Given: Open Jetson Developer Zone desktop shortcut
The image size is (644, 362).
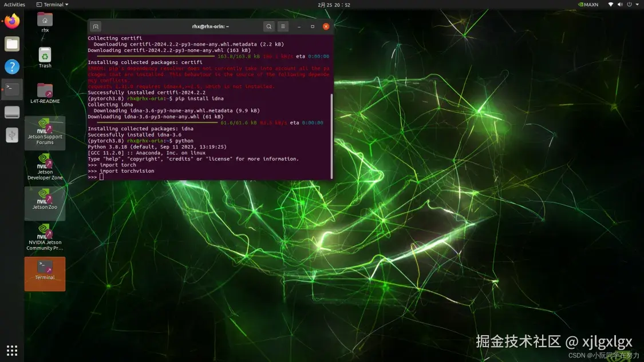Looking at the screenshot, I should click(45, 167).
